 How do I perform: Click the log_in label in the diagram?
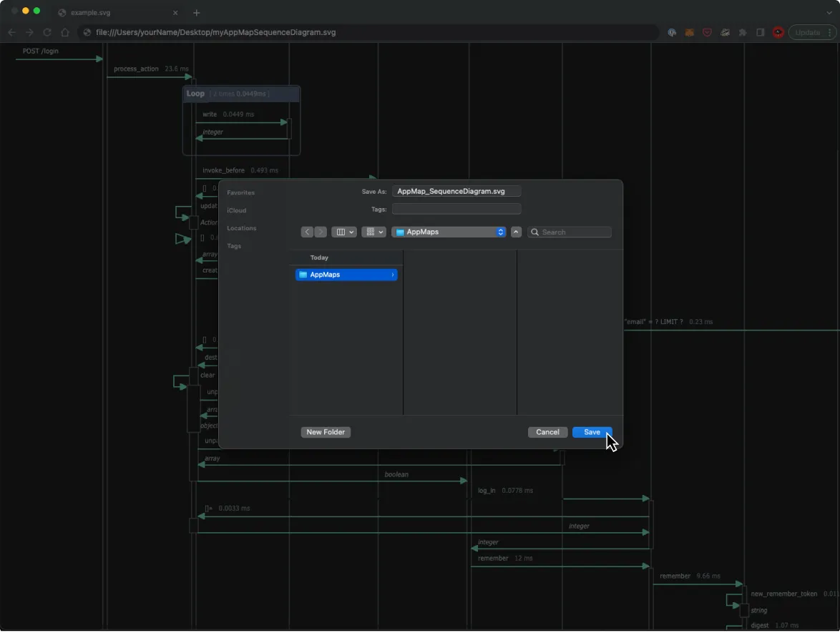(x=487, y=491)
